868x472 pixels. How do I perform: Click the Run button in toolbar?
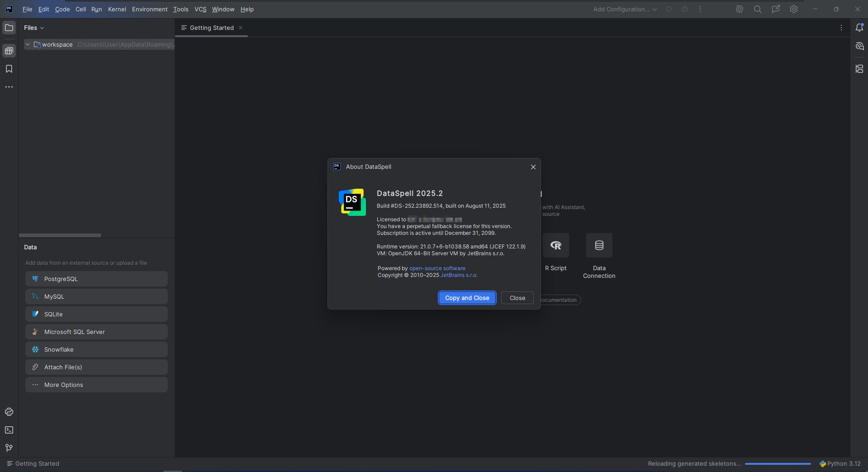click(669, 9)
